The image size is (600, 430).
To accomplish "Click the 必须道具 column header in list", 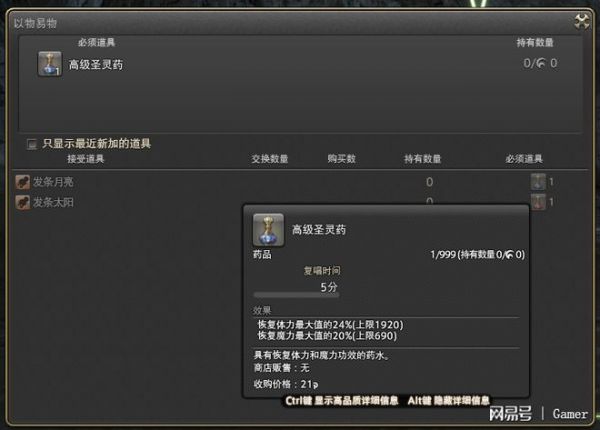I will [x=524, y=159].
